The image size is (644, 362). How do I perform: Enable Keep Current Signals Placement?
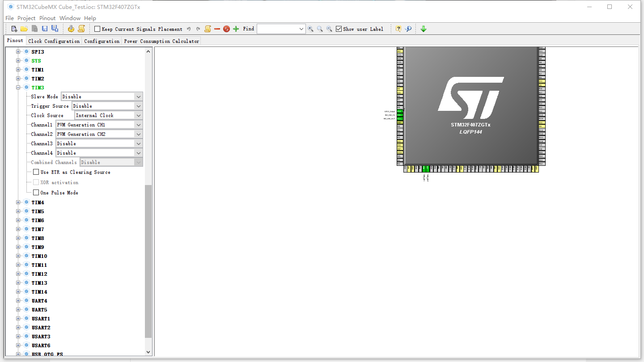(97, 29)
